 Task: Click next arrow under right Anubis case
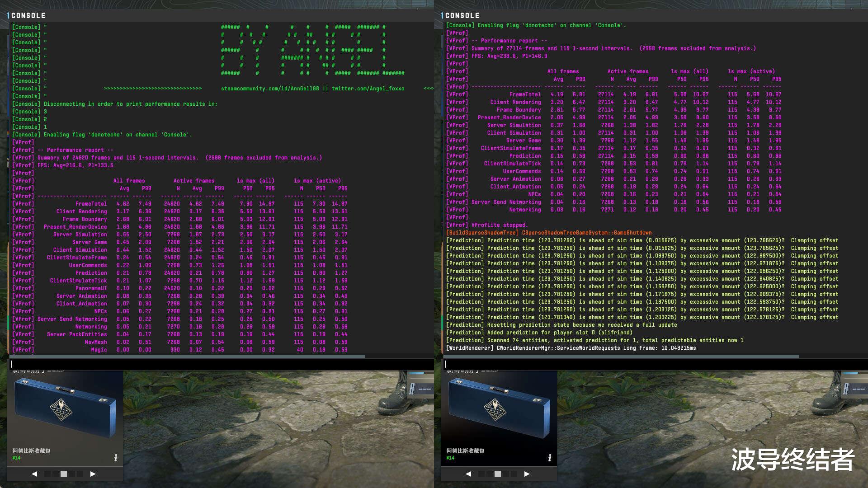527,474
